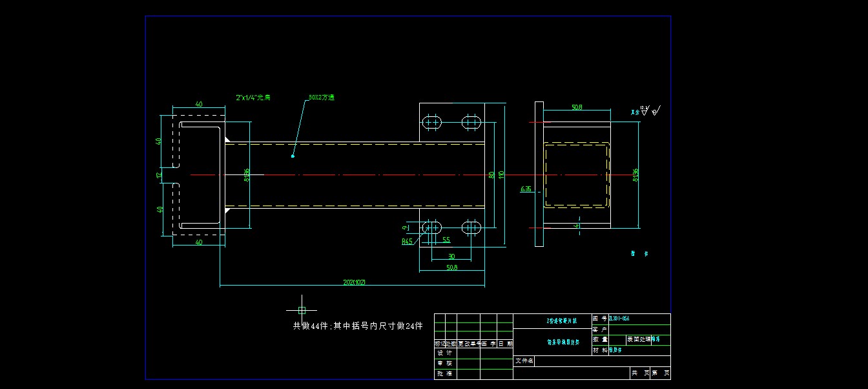
Task: Click the 材料 label cell
Action: point(600,350)
